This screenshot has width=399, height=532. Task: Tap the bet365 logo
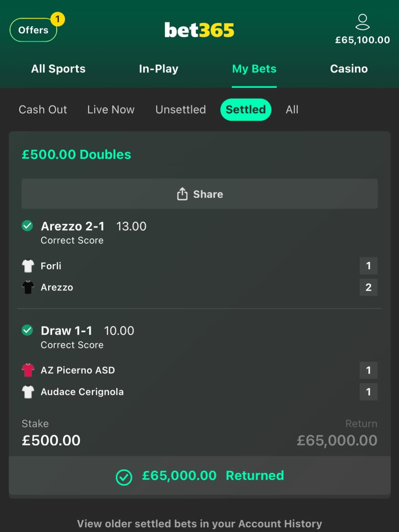[x=199, y=30]
